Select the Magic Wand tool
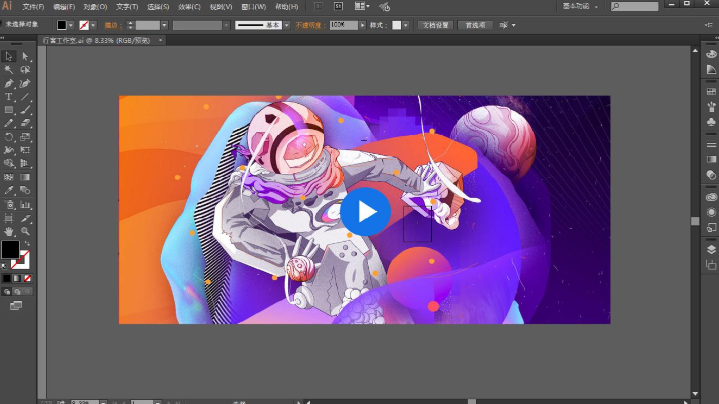Image resolution: width=719 pixels, height=404 pixels. point(9,70)
